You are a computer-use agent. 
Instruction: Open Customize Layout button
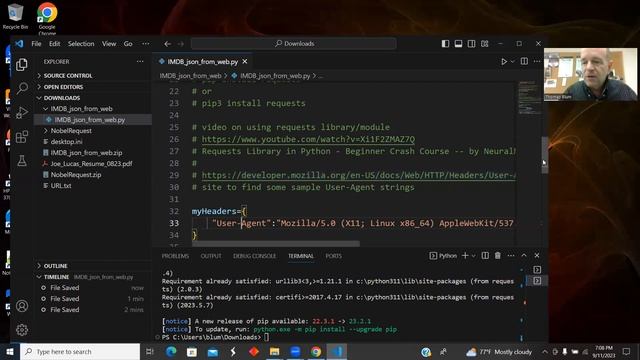[484, 44]
